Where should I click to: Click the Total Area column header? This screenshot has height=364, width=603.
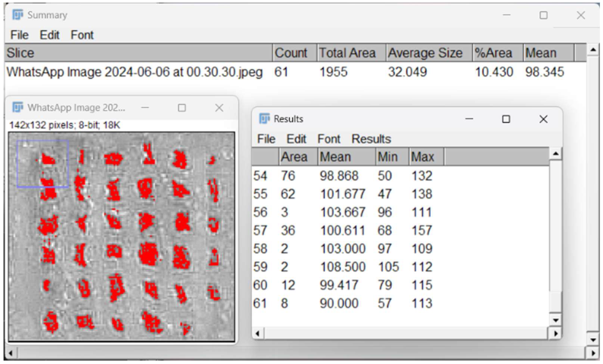(347, 53)
